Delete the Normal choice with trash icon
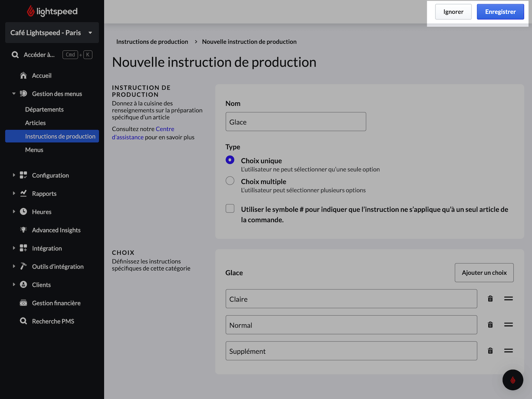The height and width of the screenshot is (399, 532). pyautogui.click(x=490, y=324)
